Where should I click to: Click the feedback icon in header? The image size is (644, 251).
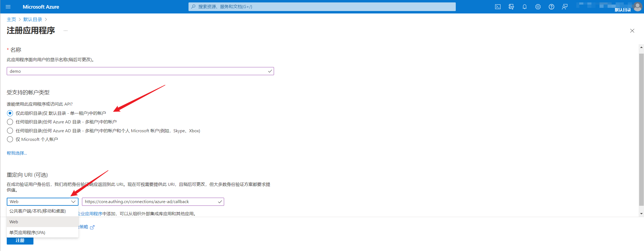565,7
